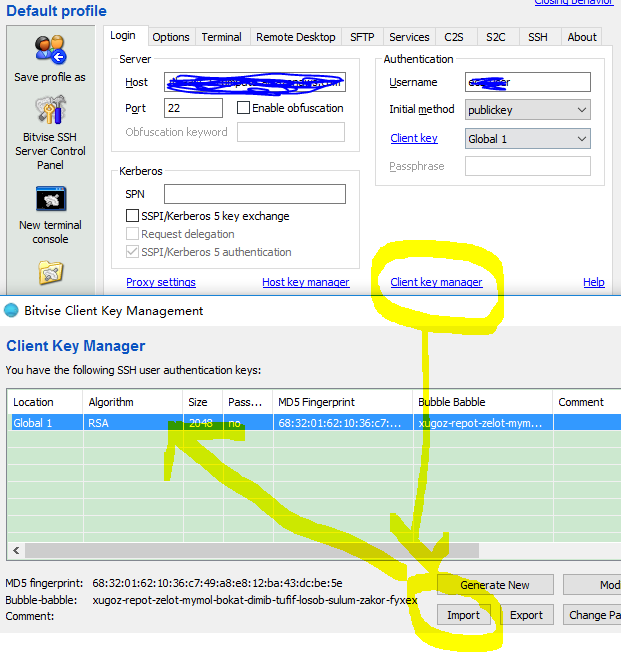Click the Export button
Screen dimensions: 621x652
click(x=527, y=615)
